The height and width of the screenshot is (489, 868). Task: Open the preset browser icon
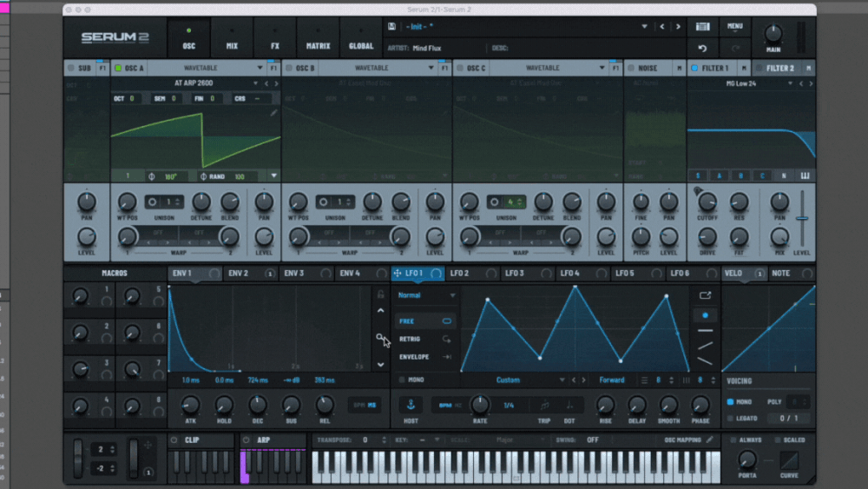702,27
